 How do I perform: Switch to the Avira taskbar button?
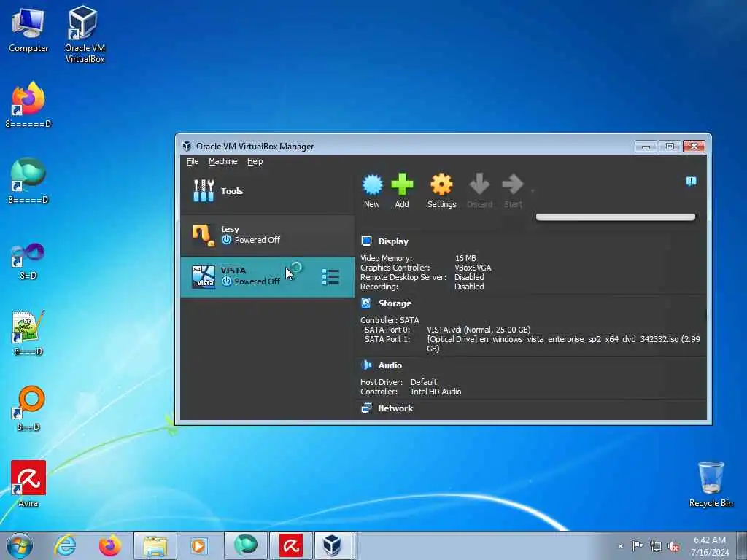tap(290, 545)
